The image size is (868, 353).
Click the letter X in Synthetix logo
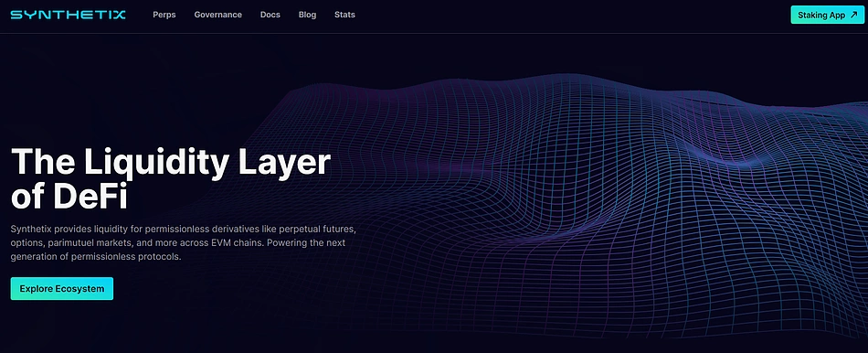click(119, 15)
